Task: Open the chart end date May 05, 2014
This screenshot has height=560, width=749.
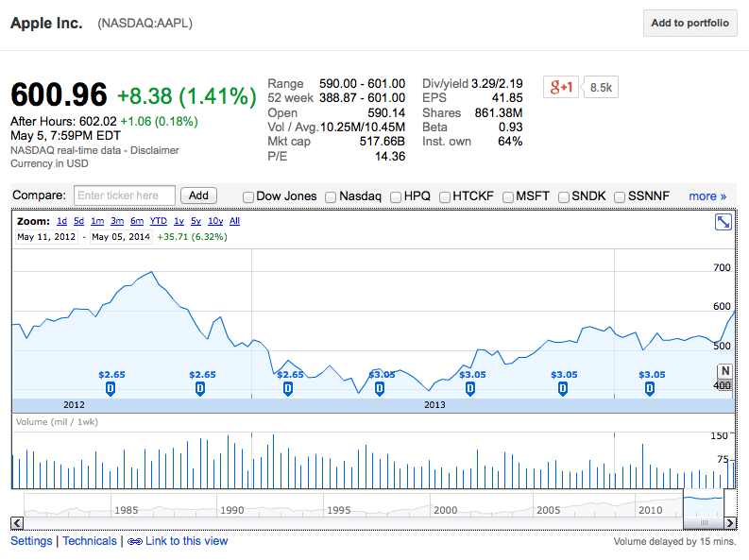Action: [121, 236]
